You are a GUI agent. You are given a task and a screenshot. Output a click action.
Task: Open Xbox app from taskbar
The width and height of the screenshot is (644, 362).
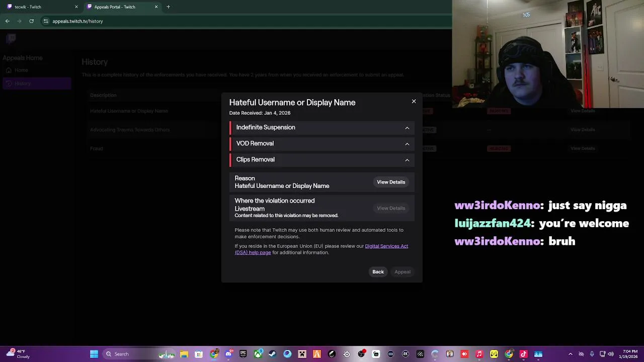(258, 354)
